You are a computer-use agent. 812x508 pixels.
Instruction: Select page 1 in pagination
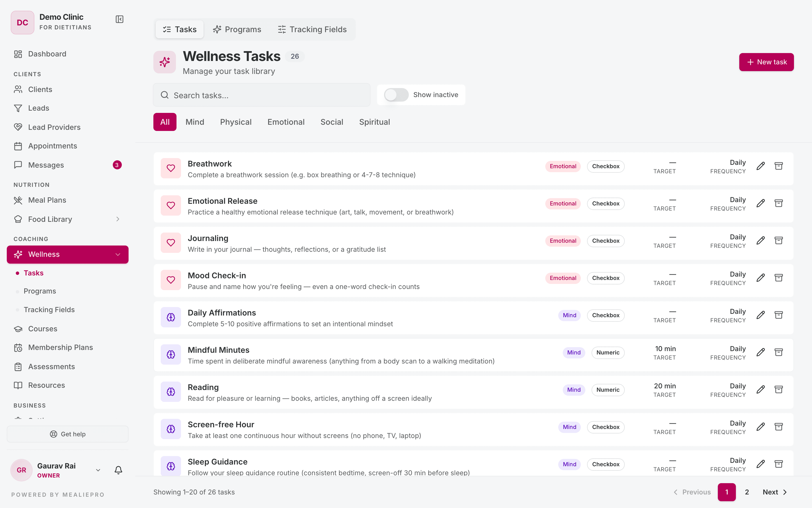[x=727, y=492]
